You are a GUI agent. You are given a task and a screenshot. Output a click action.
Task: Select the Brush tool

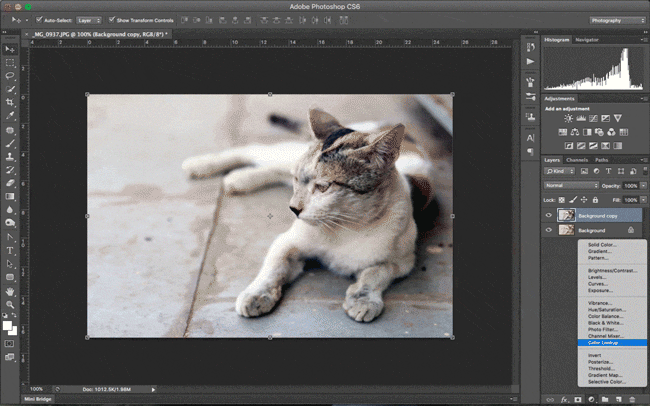[10, 144]
